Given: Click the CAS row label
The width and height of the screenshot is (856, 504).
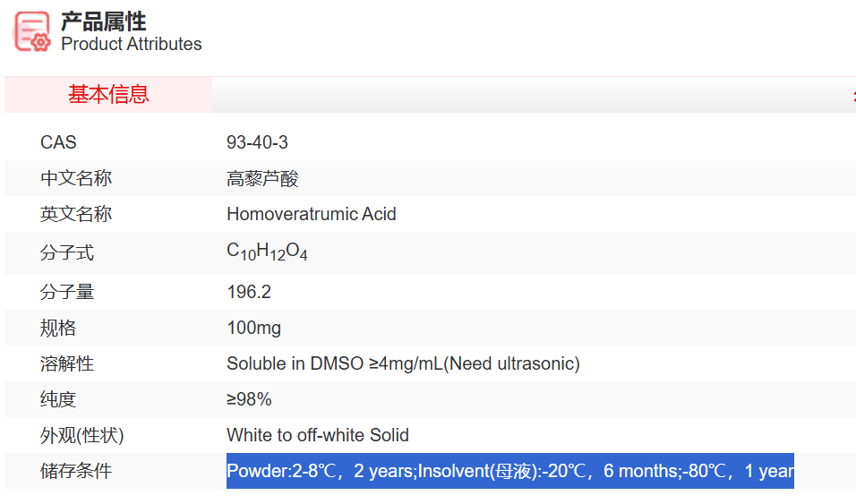Looking at the screenshot, I should click(x=58, y=142).
